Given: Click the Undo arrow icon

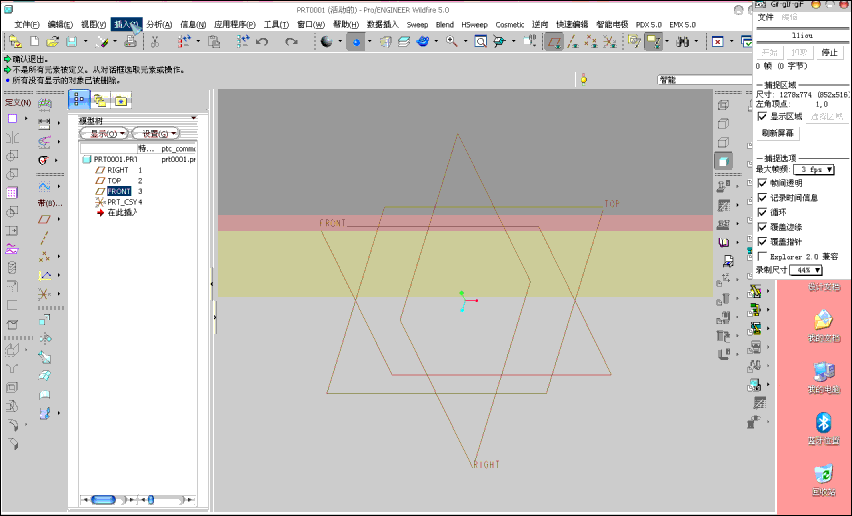Looking at the screenshot, I should 262,41.
